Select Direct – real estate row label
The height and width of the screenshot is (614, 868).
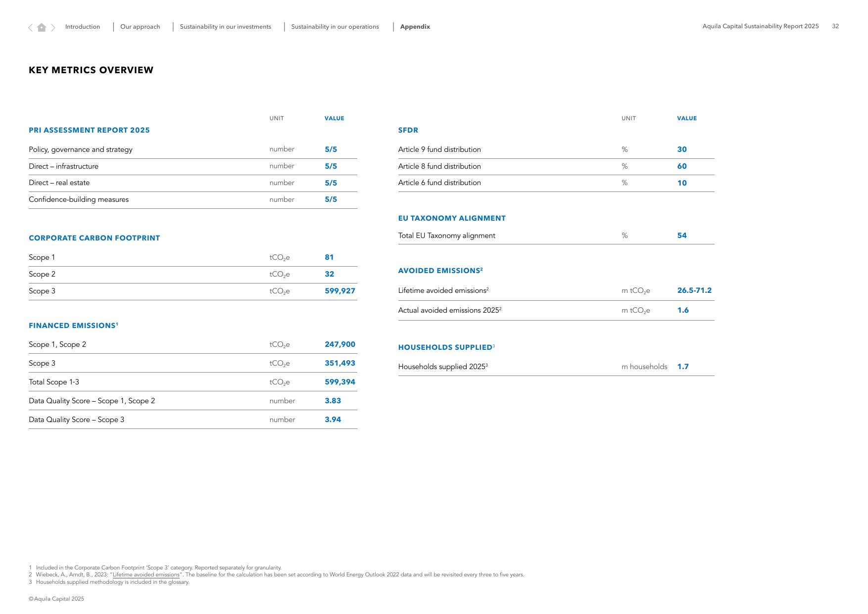point(59,183)
